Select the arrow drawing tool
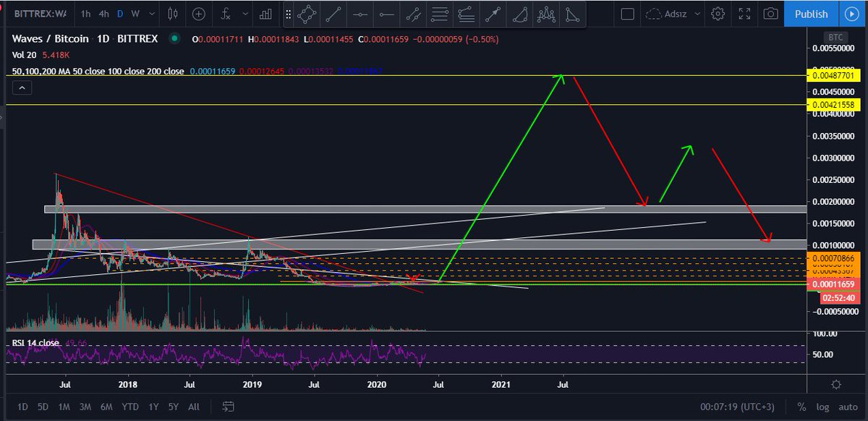Viewport: 868px width, 421px height. [493, 14]
